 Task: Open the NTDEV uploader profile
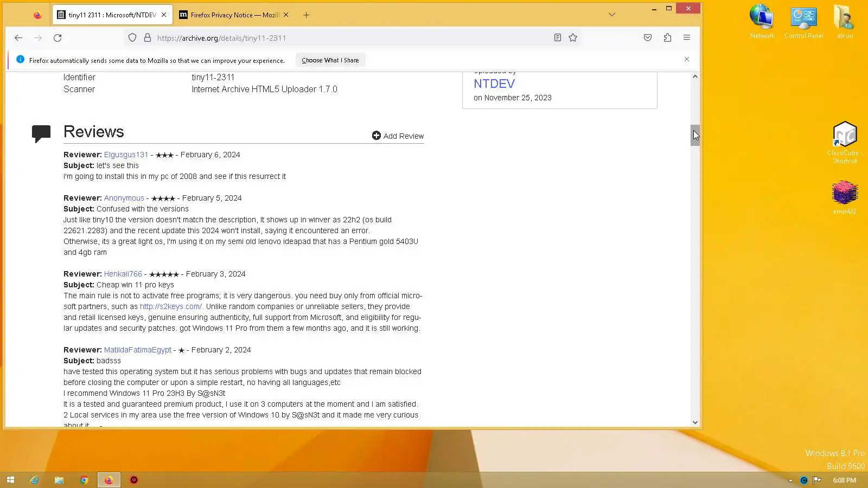click(494, 84)
